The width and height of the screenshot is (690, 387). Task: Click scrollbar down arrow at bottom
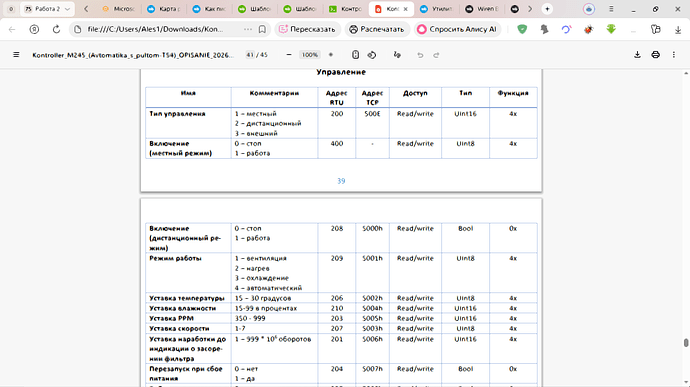(686, 382)
